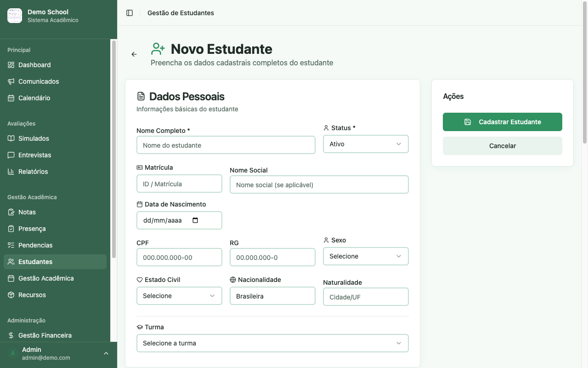The image size is (588, 368).
Task: Click the Recursos box icon
Action: (x=11, y=295)
